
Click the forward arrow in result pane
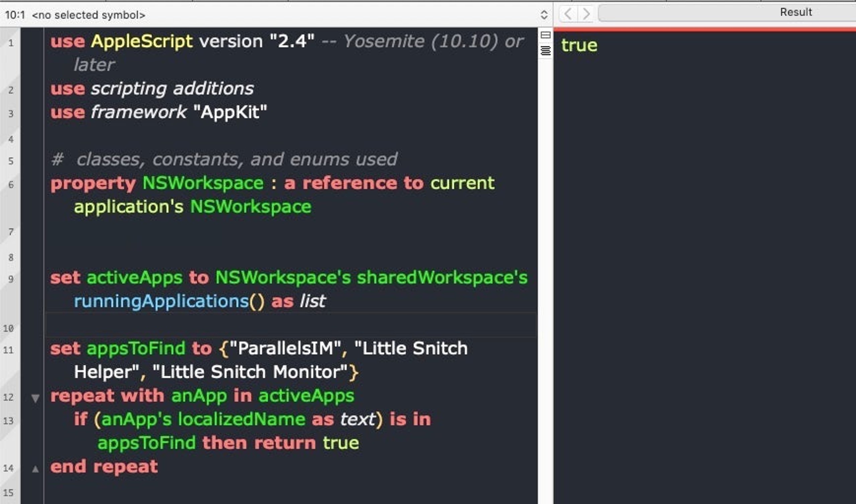pos(585,14)
